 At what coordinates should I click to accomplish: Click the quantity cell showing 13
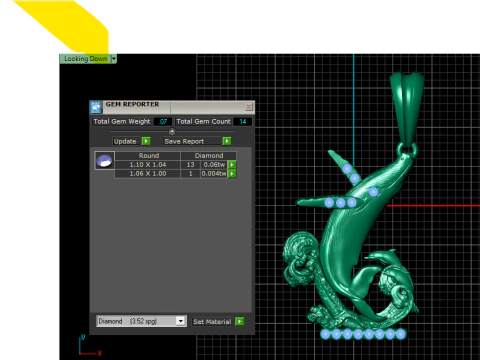[x=190, y=165]
